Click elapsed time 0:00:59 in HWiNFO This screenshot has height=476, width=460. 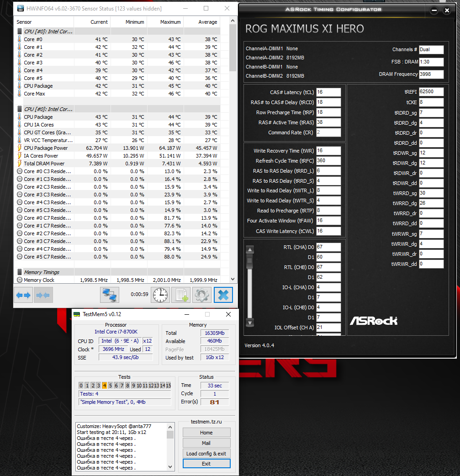(139, 294)
